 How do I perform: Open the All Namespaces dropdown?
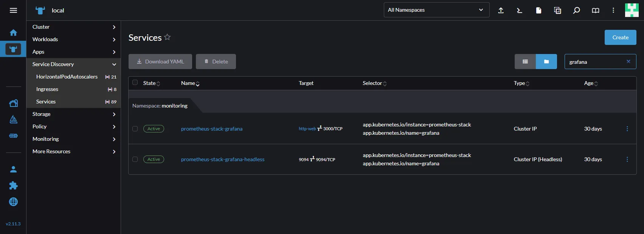point(436,10)
